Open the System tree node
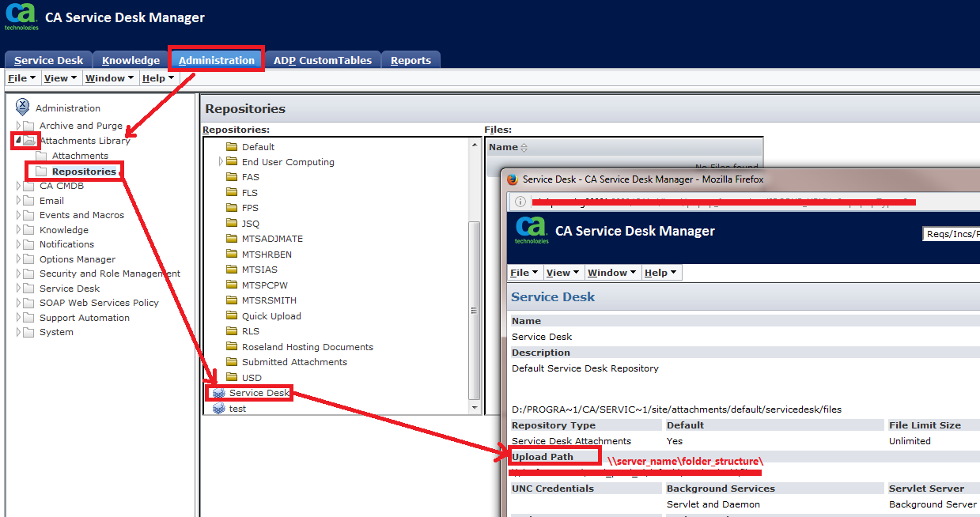 [x=56, y=332]
